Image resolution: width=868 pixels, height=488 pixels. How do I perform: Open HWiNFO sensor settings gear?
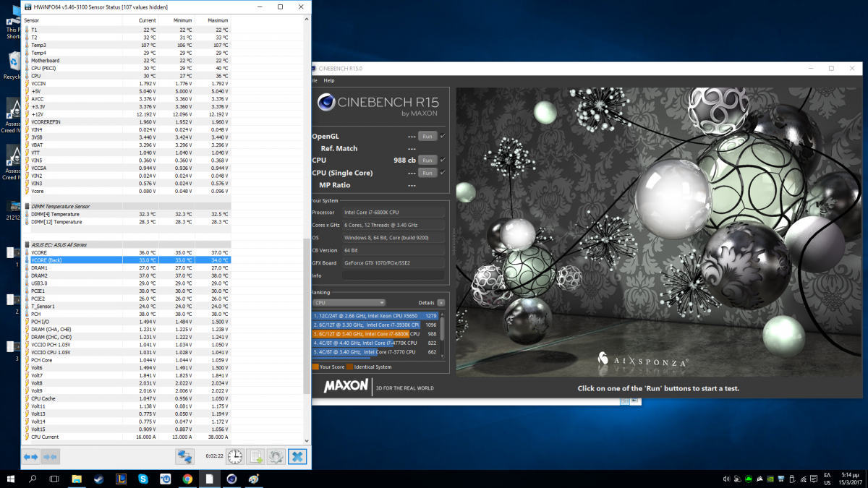(276, 456)
